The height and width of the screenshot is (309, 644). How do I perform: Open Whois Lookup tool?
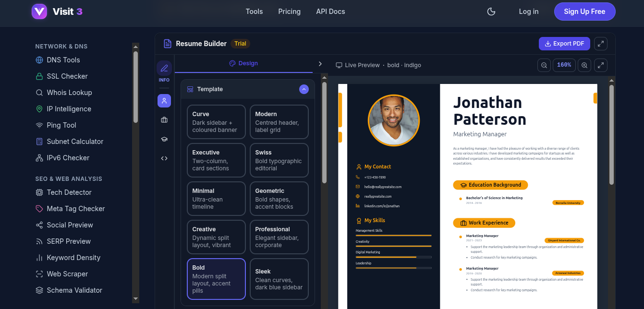click(63, 93)
